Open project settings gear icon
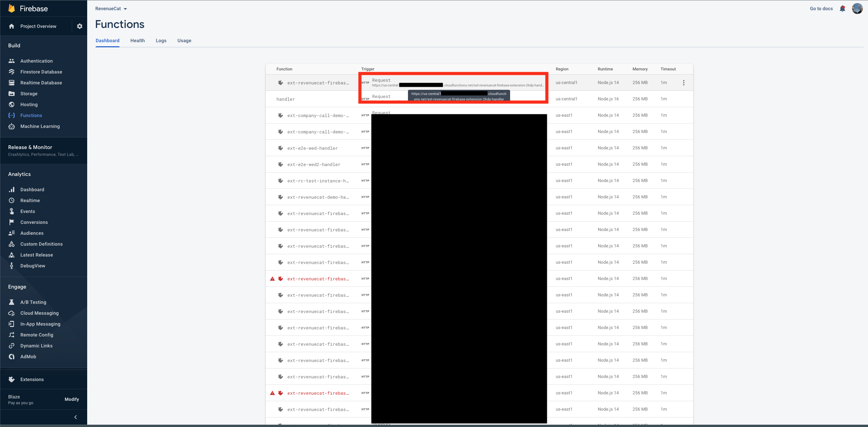The height and width of the screenshot is (427, 868). pos(80,26)
